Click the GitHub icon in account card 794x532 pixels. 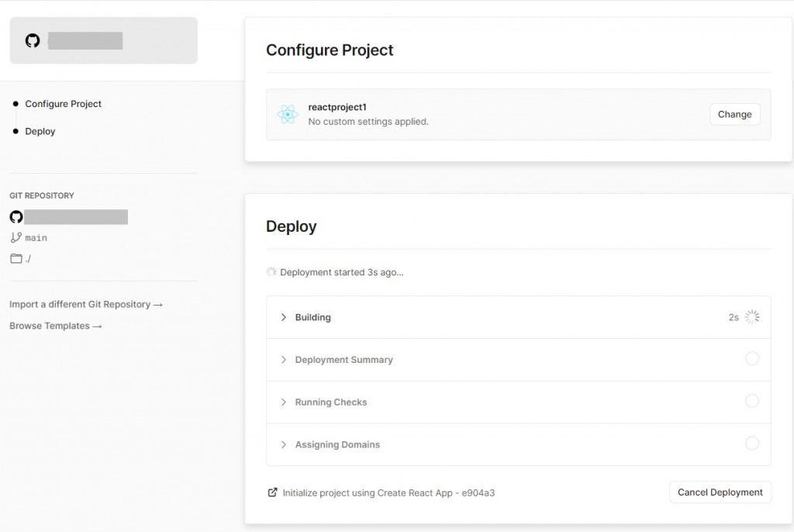tap(33, 40)
